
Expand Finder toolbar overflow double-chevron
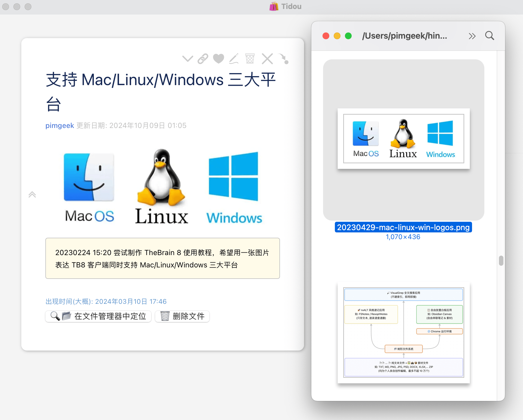click(472, 36)
